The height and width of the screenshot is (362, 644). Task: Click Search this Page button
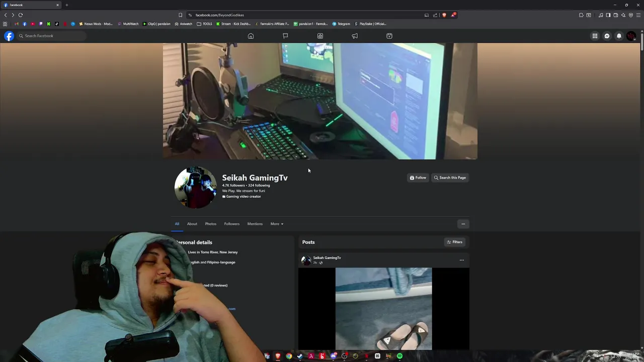[x=450, y=177]
